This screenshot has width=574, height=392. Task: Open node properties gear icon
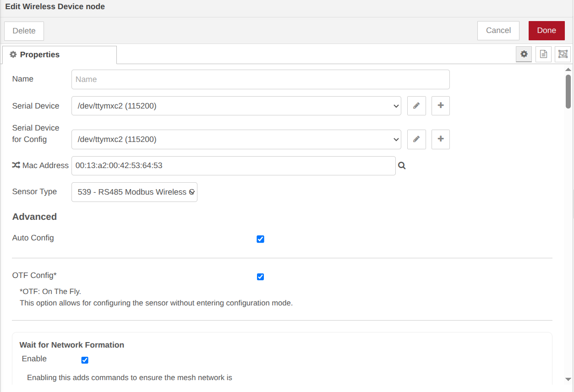pos(524,54)
